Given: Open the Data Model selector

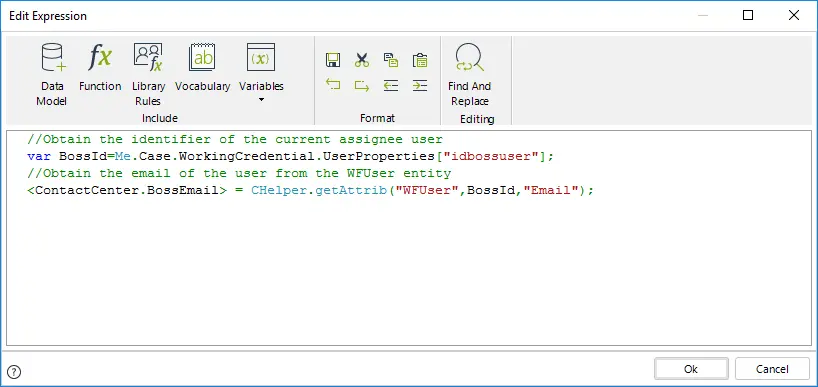Looking at the screenshot, I should pos(52,75).
